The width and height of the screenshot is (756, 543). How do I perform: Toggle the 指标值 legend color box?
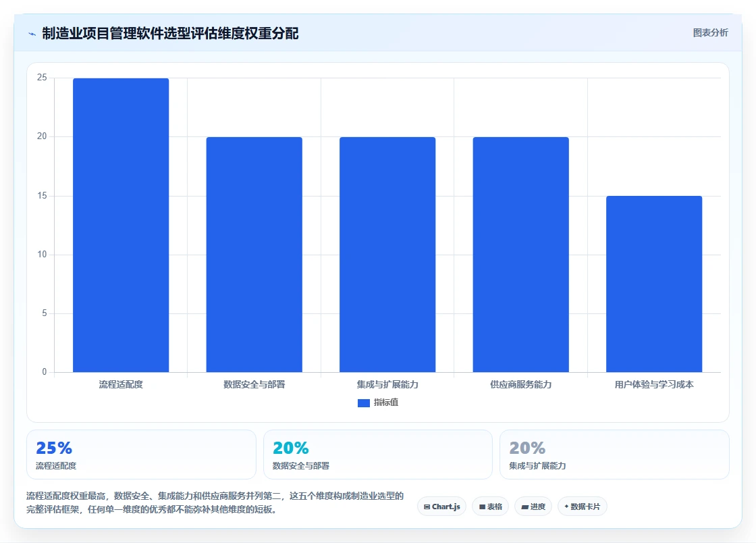[364, 403]
